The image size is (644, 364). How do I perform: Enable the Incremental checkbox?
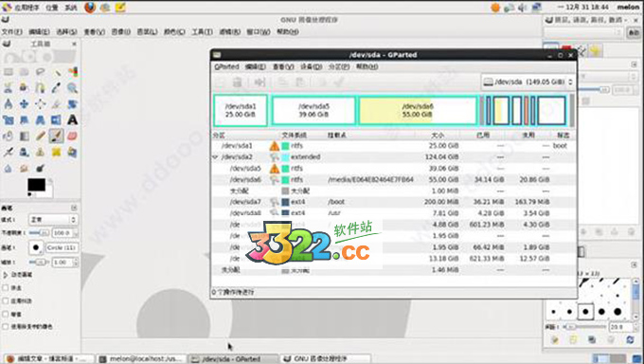tap(6, 314)
